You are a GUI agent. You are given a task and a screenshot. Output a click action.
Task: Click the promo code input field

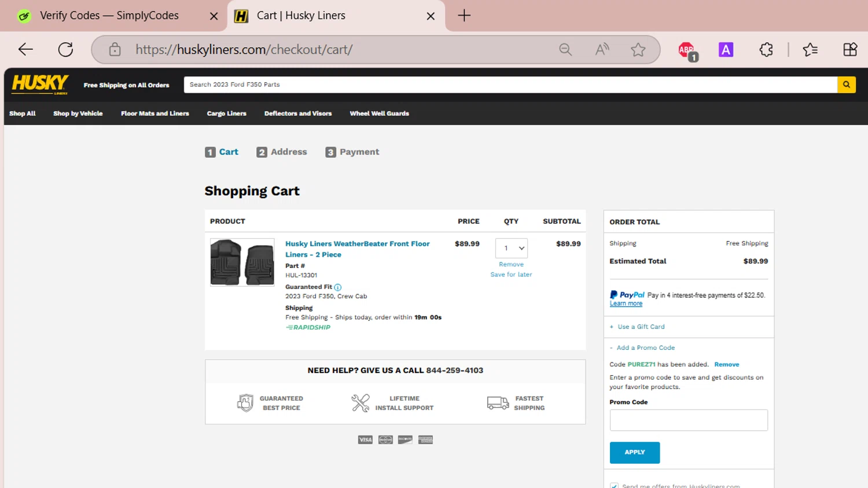point(688,420)
